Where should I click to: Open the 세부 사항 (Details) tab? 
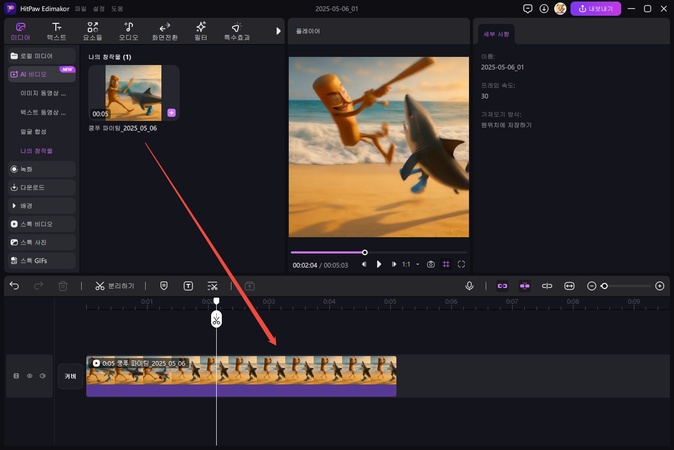tap(496, 34)
